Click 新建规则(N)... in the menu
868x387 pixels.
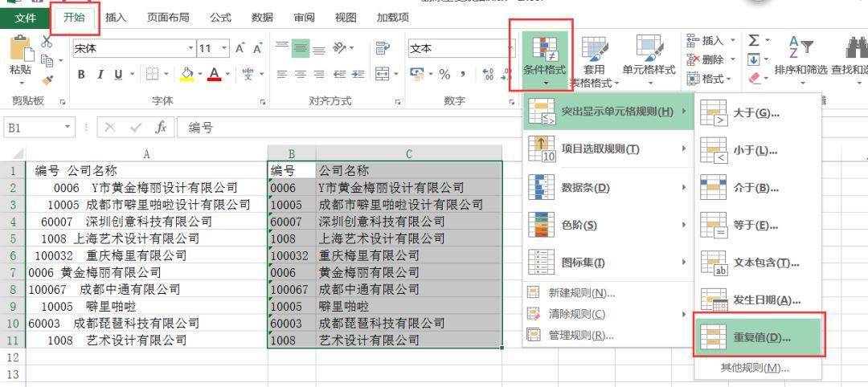[x=581, y=293]
